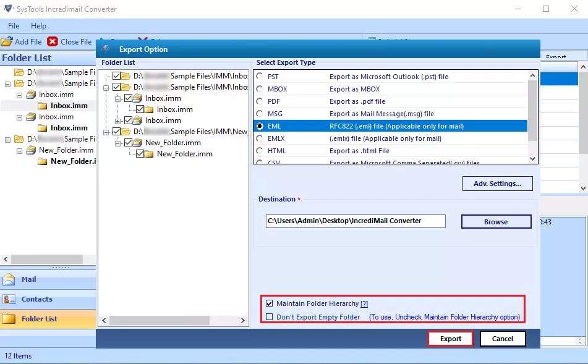588x364 pixels.
Task: Click the Destination path input field
Action: pyautogui.click(x=356, y=221)
